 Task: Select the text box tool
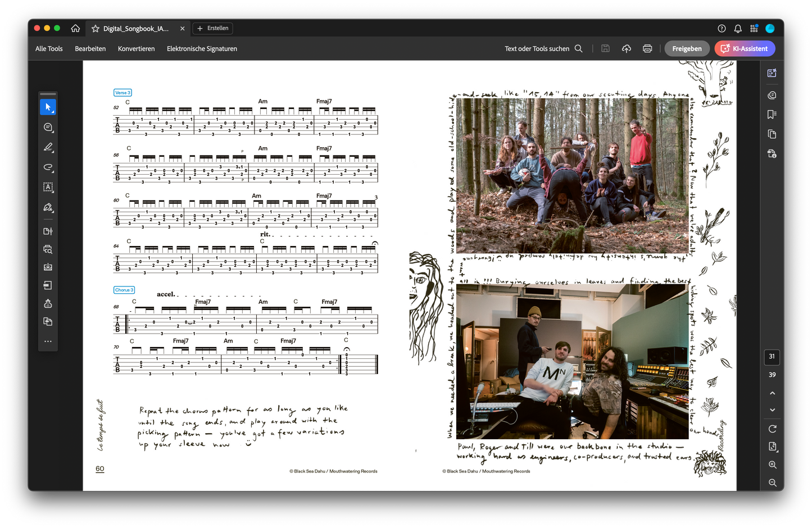[x=48, y=187]
